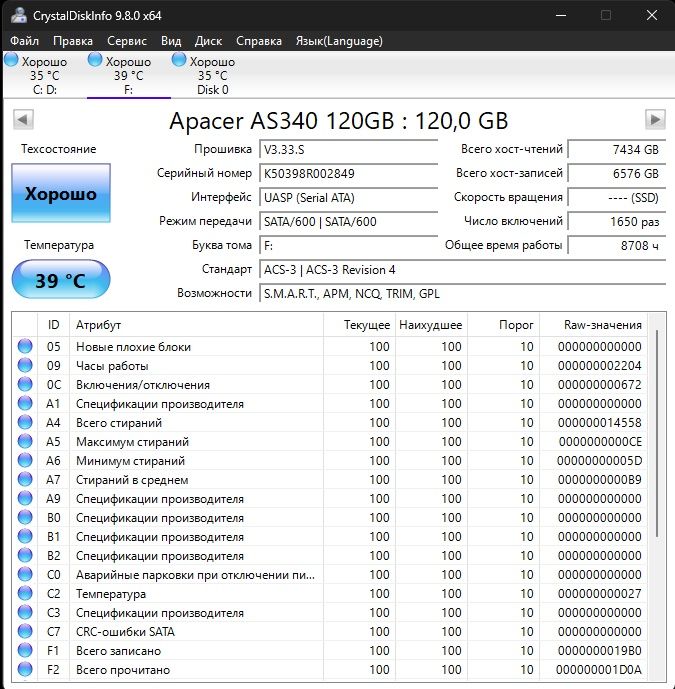
Task: Click the status orb for attribute A6
Action: [25, 460]
